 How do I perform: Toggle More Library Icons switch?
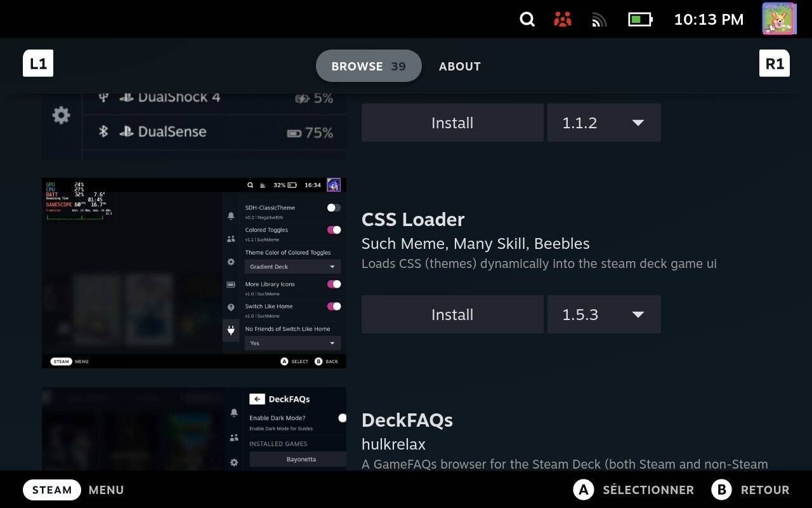(334, 284)
